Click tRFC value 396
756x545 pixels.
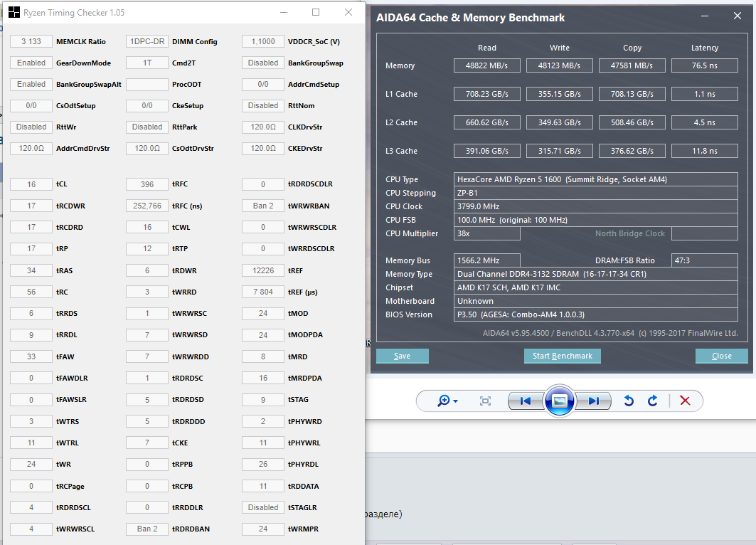point(147,184)
